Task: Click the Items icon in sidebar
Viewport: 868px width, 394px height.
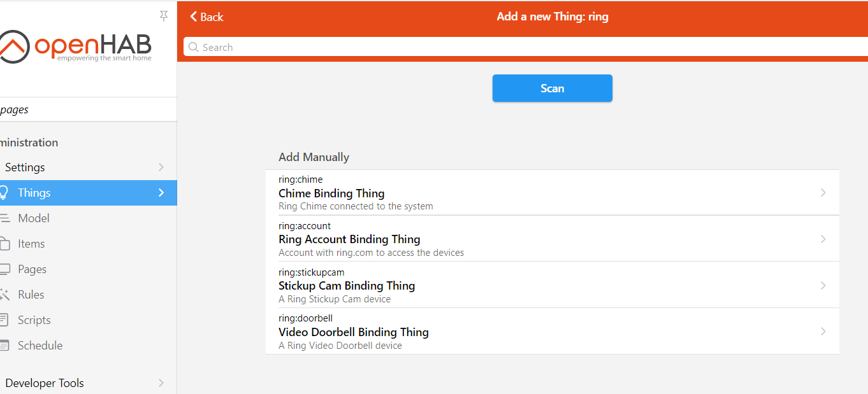Action: pyautogui.click(x=4, y=244)
